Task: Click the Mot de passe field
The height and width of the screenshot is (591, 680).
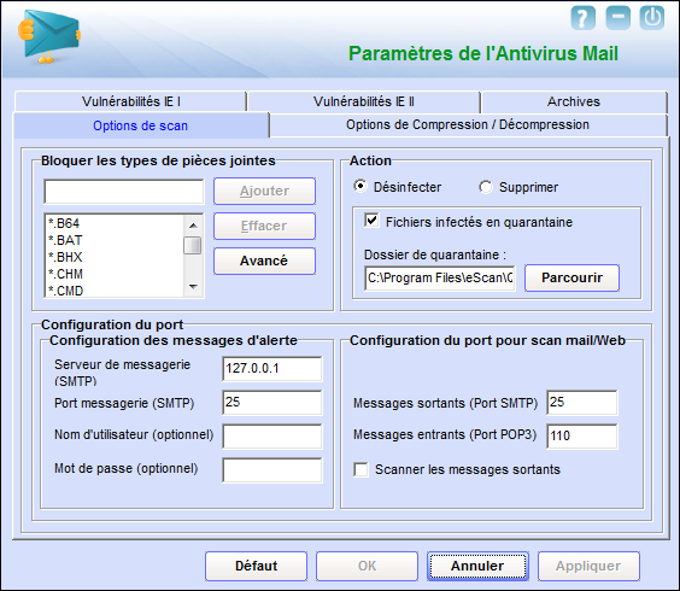Action: click(x=272, y=470)
